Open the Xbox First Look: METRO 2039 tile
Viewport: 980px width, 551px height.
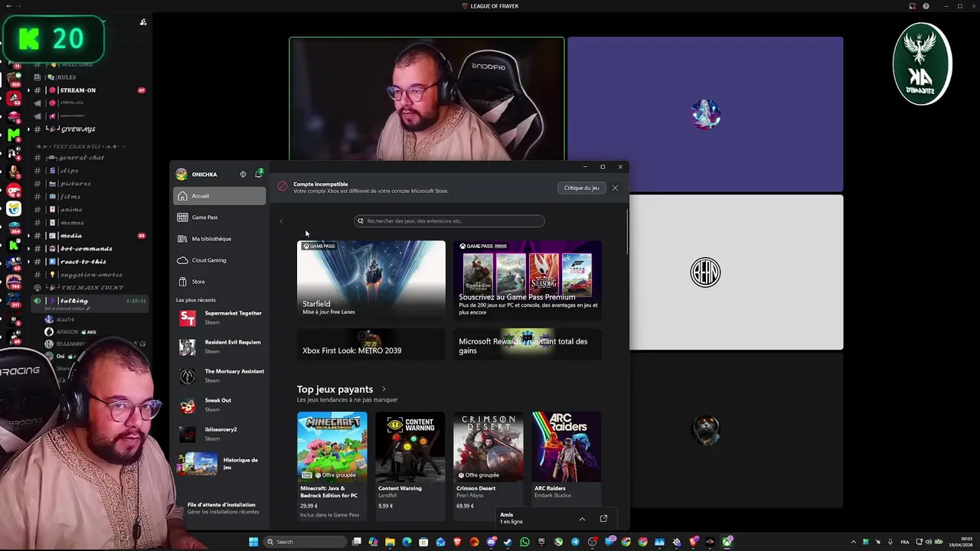coord(371,344)
